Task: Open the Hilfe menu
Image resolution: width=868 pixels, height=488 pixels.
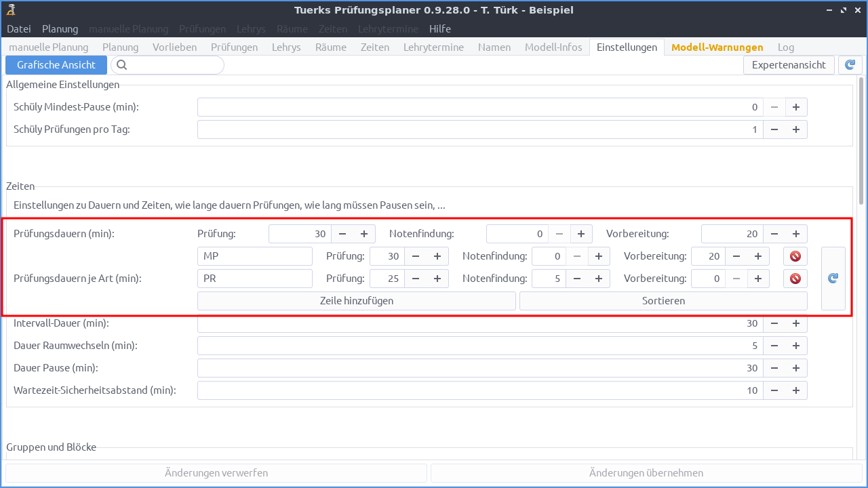Action: click(x=439, y=28)
